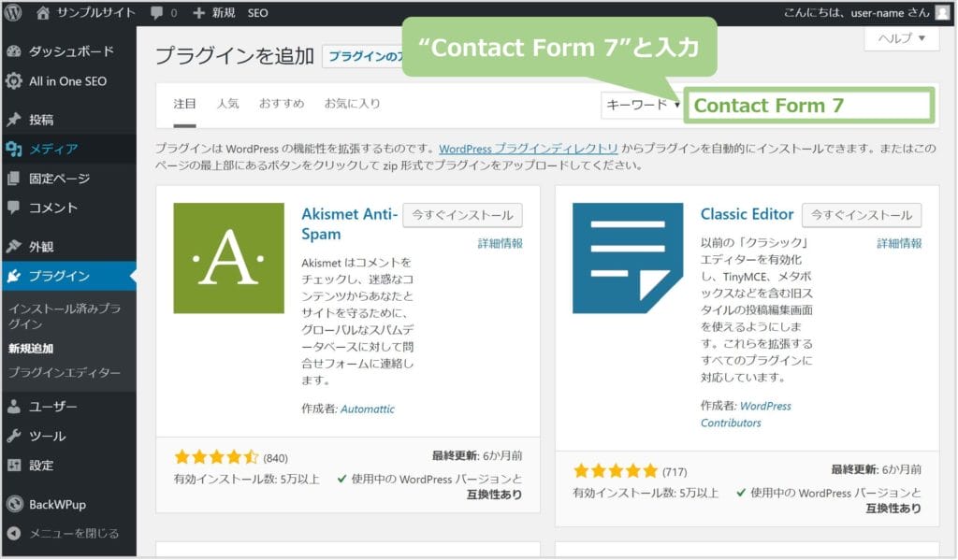Click the ダッシュボード gauge icon

(x=14, y=51)
